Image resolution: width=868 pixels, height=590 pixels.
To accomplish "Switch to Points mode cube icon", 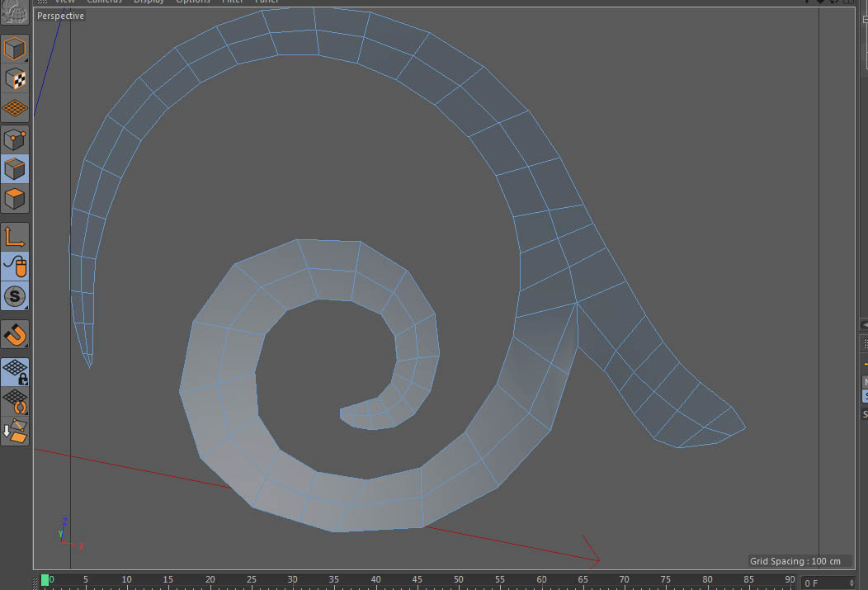I will 15,139.
